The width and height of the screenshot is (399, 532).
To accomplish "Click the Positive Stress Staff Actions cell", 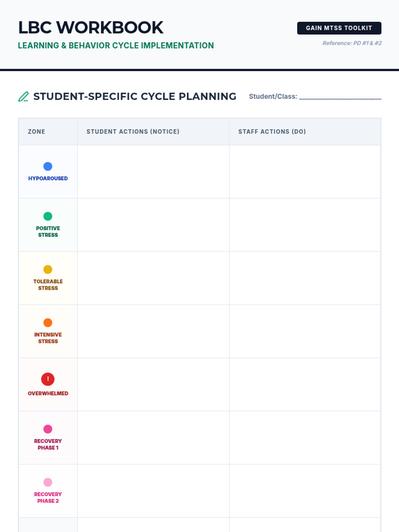I will (x=305, y=225).
